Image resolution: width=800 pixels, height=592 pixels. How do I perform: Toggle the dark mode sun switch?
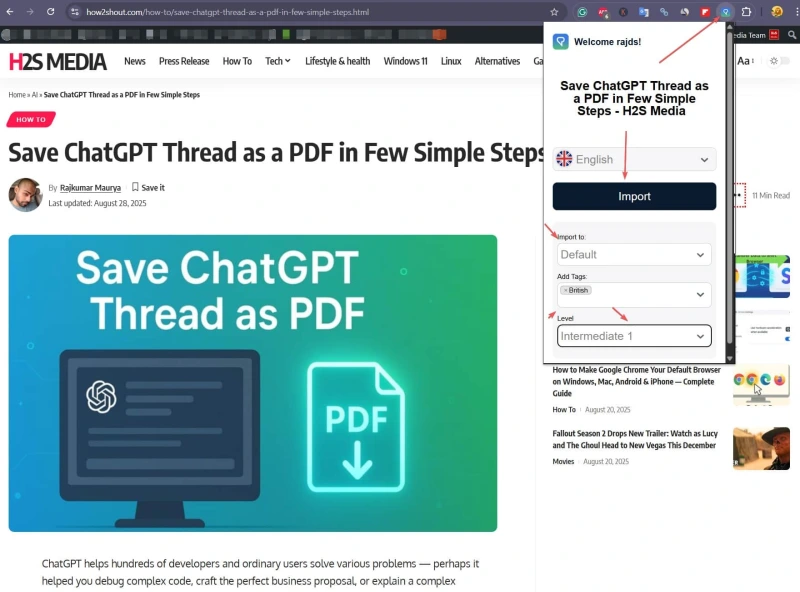(x=780, y=61)
